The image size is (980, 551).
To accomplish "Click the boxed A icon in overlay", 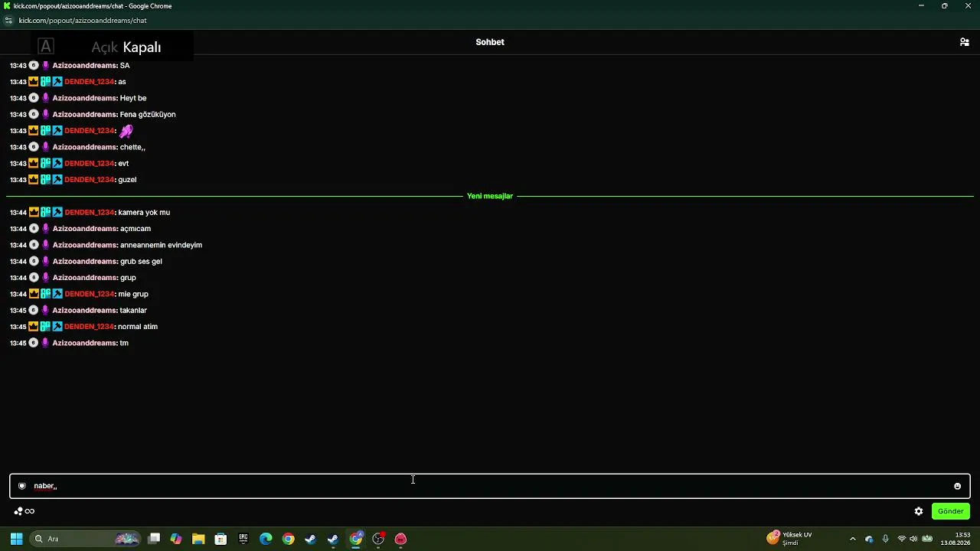I will point(46,47).
